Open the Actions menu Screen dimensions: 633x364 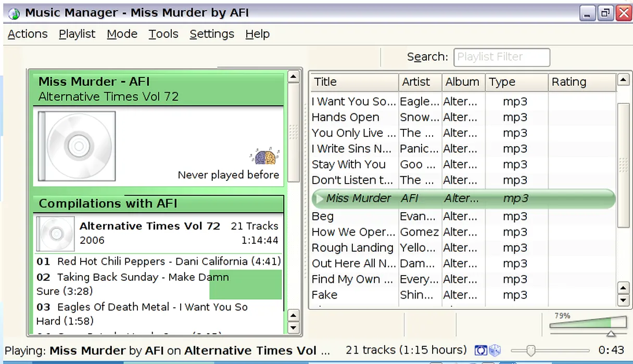click(x=28, y=34)
